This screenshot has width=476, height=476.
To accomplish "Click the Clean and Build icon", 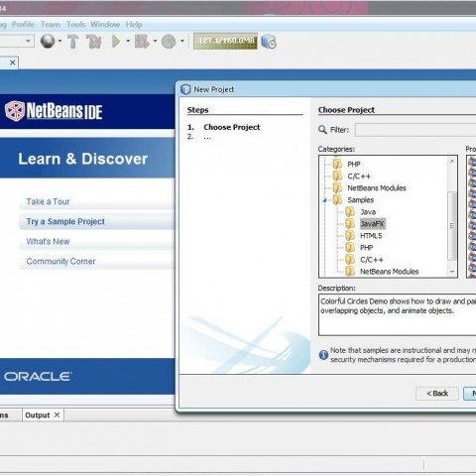I will coord(93,42).
